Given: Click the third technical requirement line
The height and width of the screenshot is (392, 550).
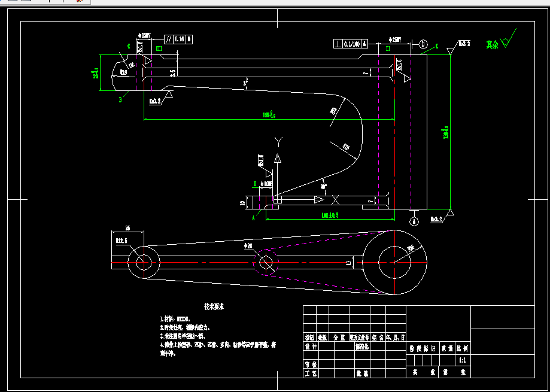Looking at the screenshot, I should (183, 336).
